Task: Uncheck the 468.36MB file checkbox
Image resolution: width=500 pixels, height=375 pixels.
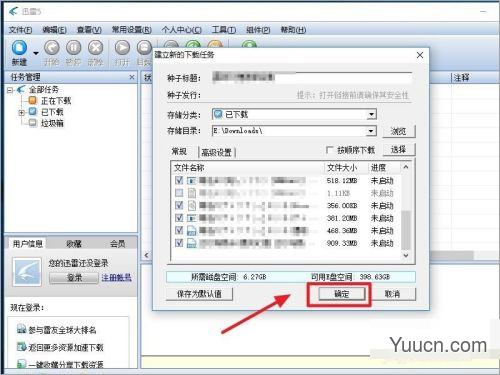Action: [179, 230]
